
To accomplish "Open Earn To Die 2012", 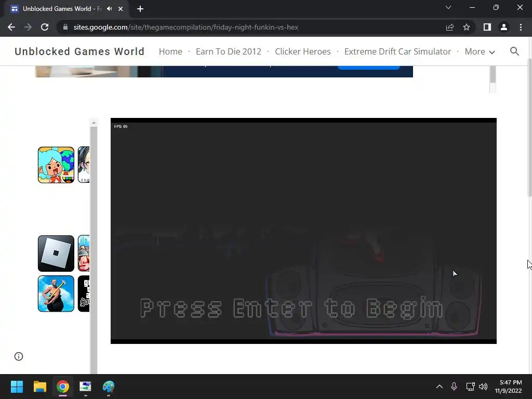I will (229, 51).
